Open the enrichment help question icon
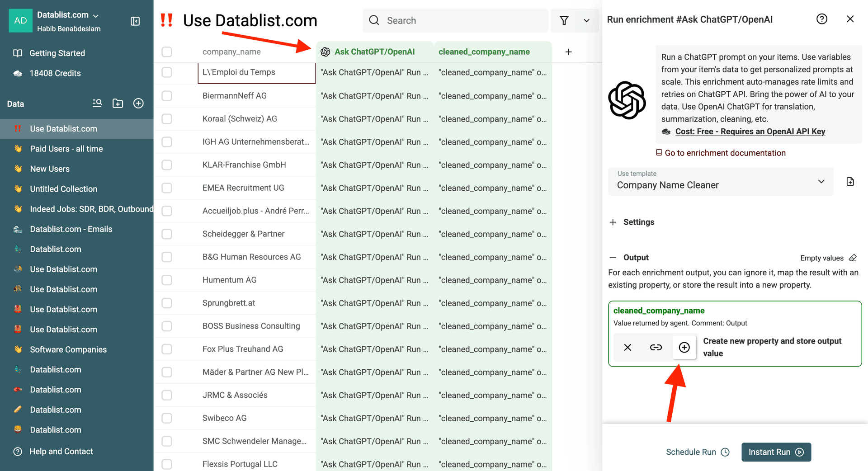Screen dimensions: 868x471 [821, 19]
